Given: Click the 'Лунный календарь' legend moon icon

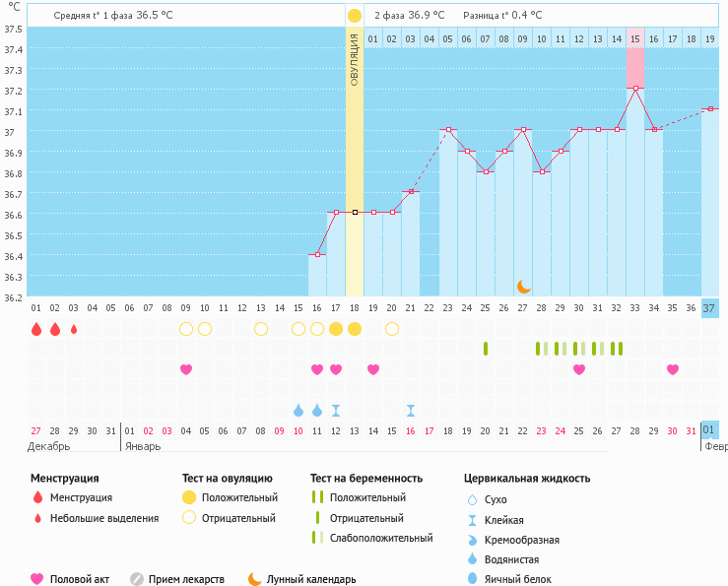Looking at the screenshot, I should pos(255,579).
